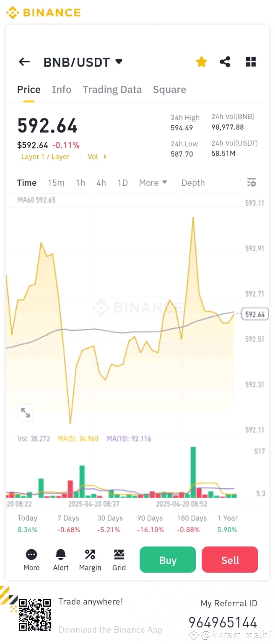Share the BNB/USDT chart

pos(225,62)
